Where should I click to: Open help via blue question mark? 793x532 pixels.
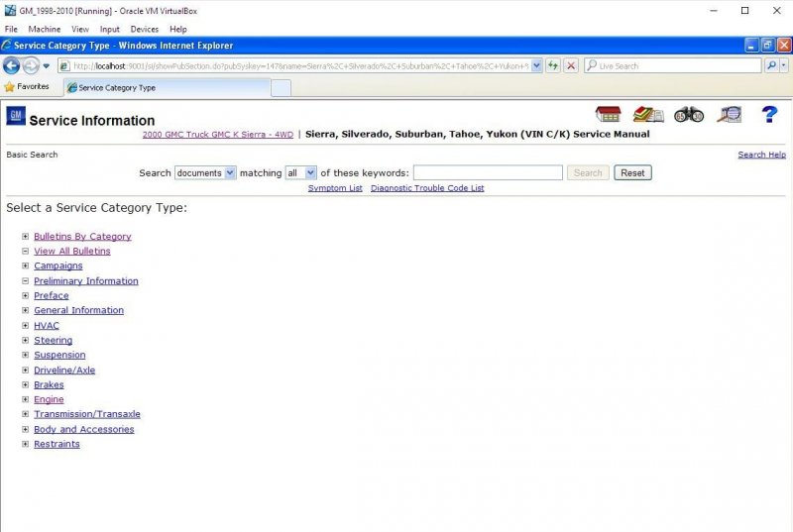pos(769,115)
